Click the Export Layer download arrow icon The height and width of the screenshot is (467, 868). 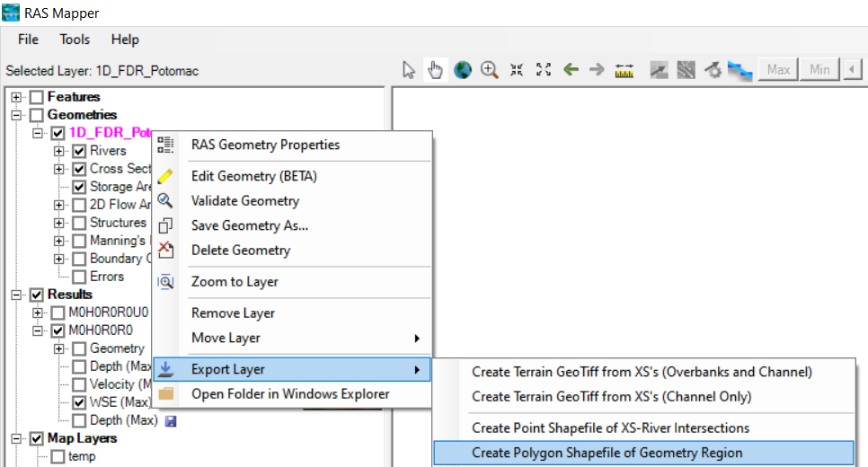165,369
